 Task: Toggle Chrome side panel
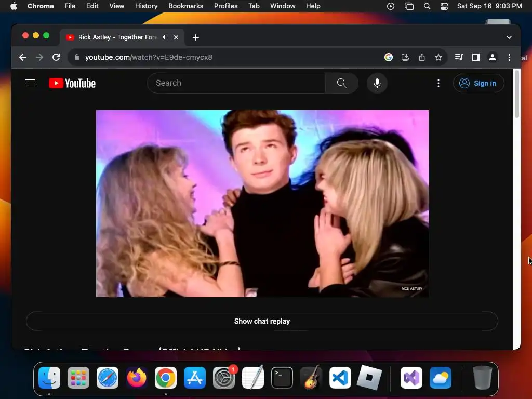pos(476,57)
